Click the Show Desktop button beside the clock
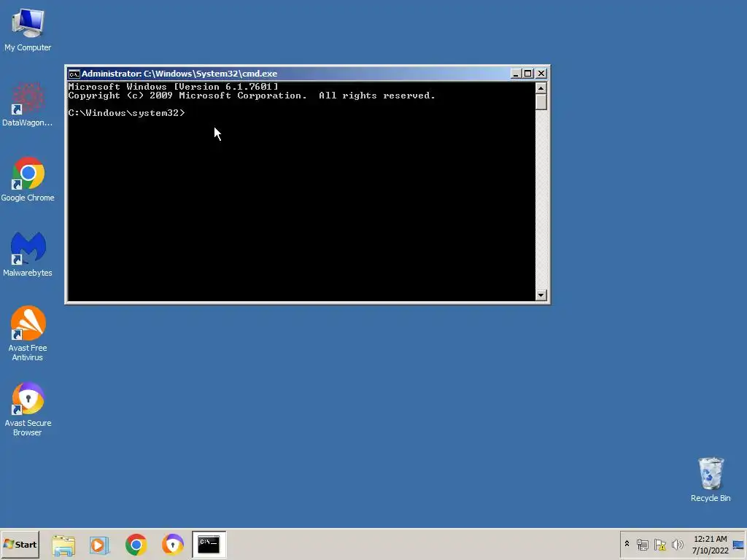This screenshot has width=747, height=560. [x=738, y=544]
